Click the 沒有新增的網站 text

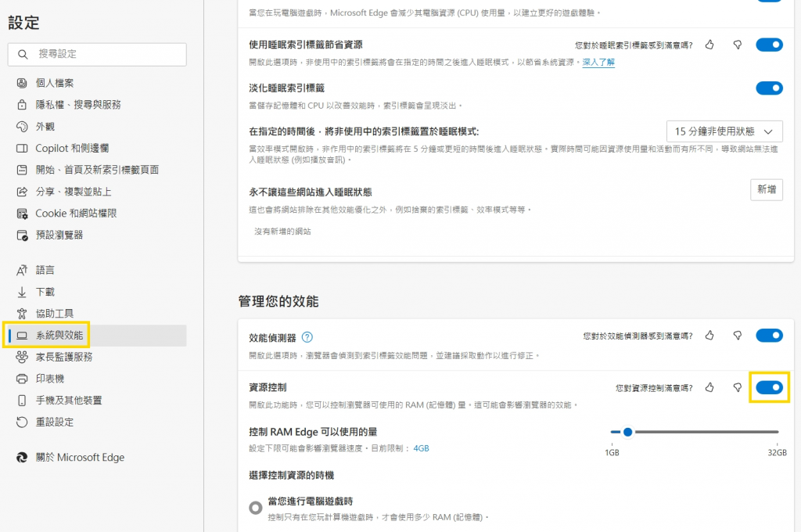282,232
